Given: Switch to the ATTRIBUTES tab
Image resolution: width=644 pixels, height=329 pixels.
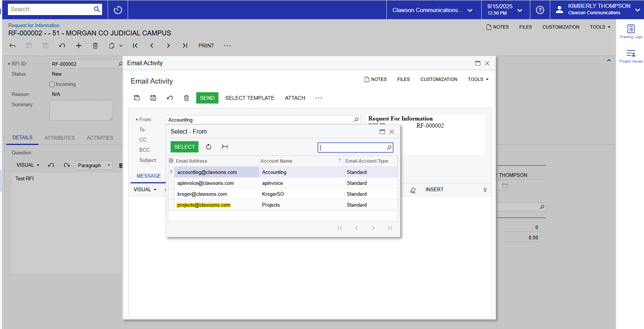Looking at the screenshot, I should click(x=60, y=138).
